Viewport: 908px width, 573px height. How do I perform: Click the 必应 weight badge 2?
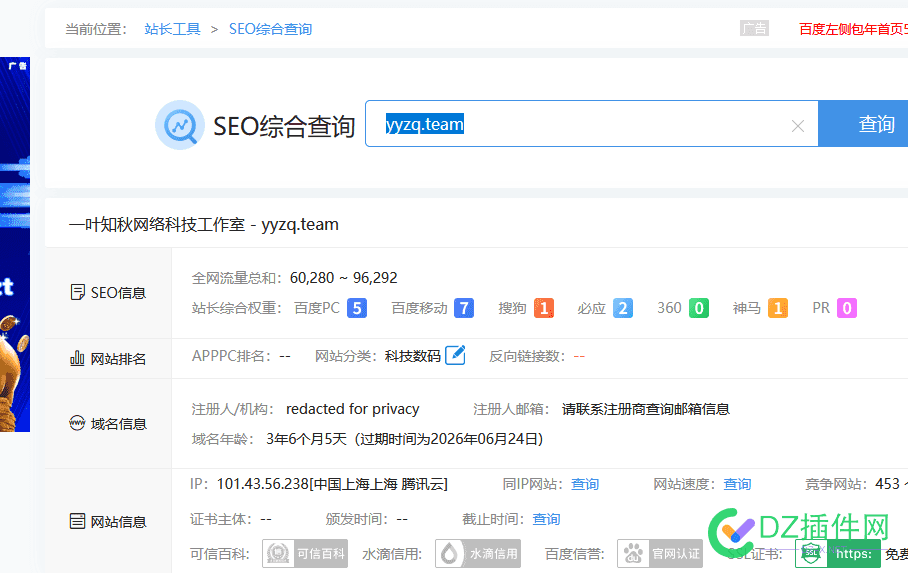[x=623, y=308]
